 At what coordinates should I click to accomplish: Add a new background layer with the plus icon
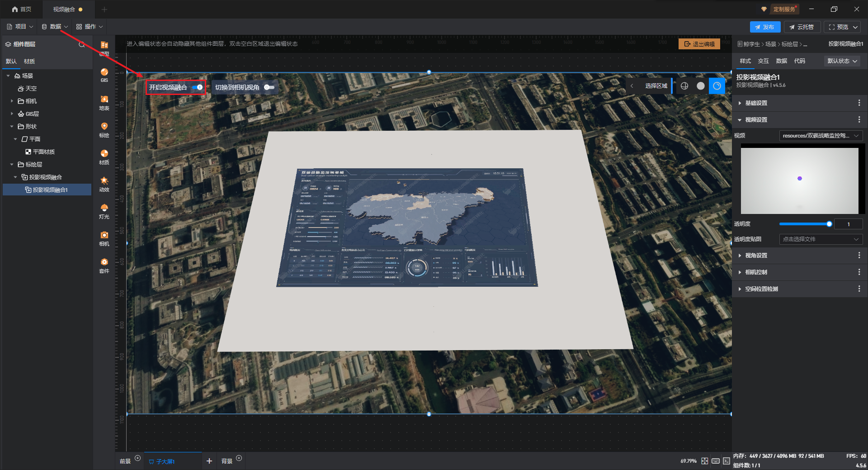coord(239,458)
